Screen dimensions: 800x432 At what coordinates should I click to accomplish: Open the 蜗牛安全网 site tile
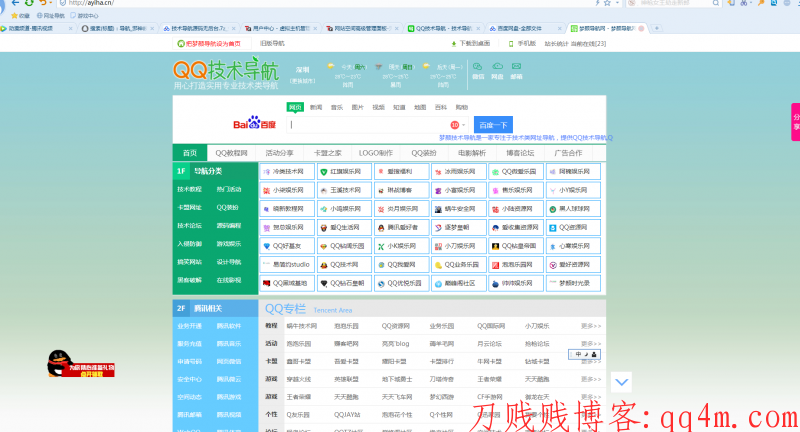pos(459,209)
